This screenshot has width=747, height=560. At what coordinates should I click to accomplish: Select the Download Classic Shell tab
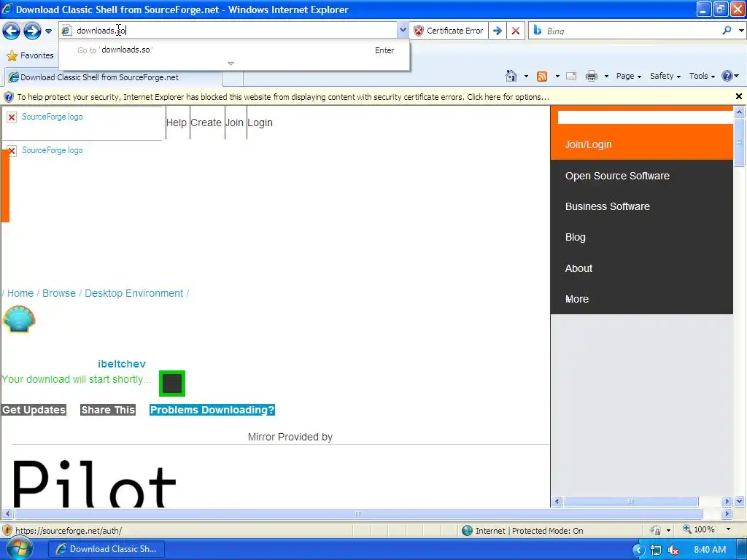(113, 77)
